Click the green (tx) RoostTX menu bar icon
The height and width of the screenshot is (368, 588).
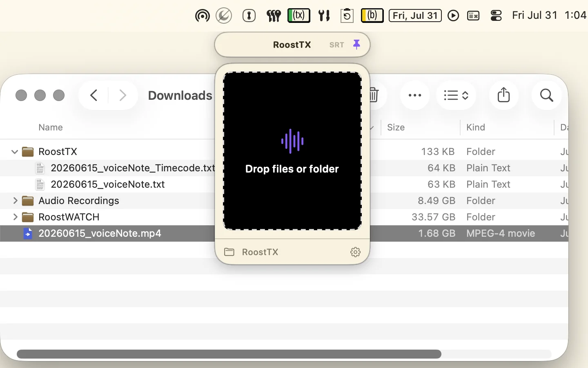[299, 16]
